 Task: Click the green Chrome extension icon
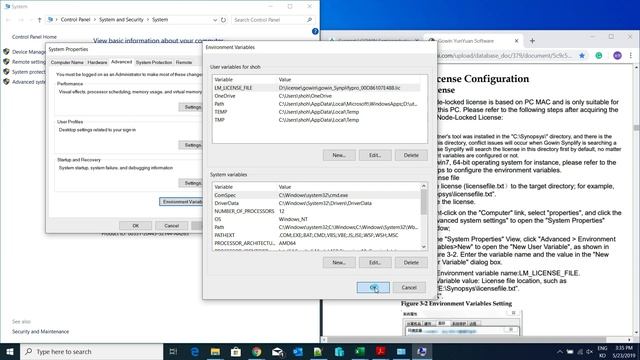[x=599, y=56]
